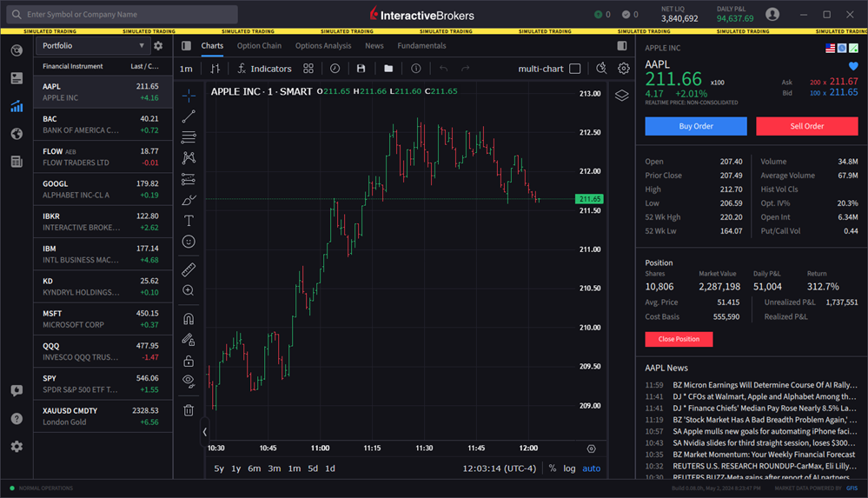
Task: Open the timezone 12:03:14 (UTC-4) menu
Action: coord(500,468)
